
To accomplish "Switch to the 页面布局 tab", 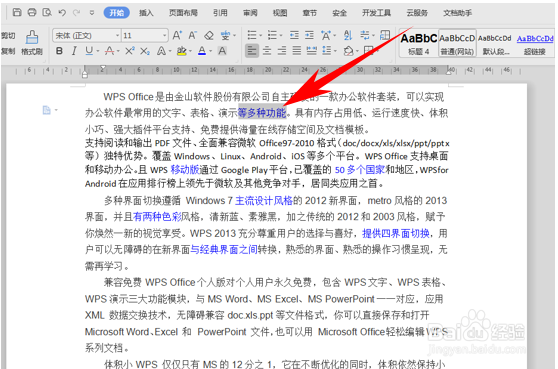I will (183, 13).
